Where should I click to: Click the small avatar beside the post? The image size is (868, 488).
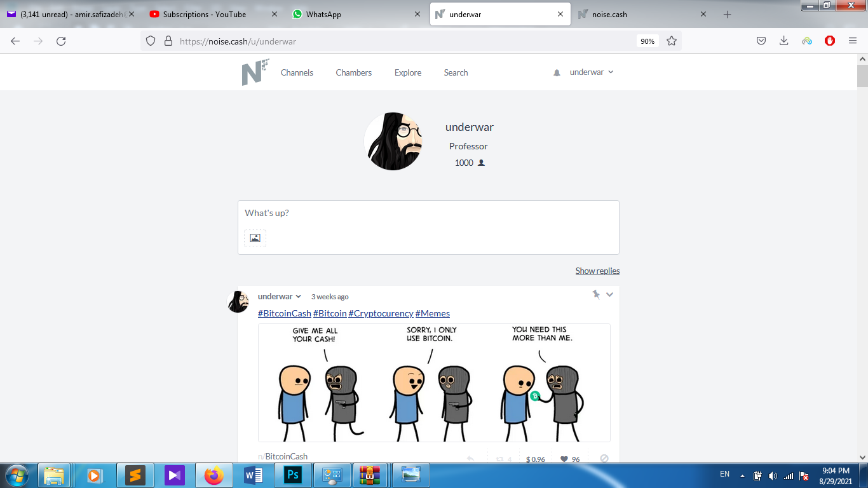(x=238, y=302)
